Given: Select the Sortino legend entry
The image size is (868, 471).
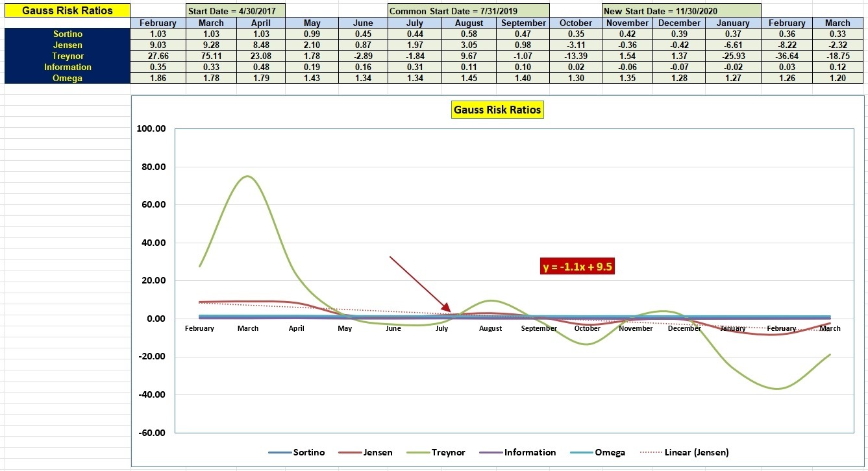Looking at the screenshot, I should pos(297,452).
